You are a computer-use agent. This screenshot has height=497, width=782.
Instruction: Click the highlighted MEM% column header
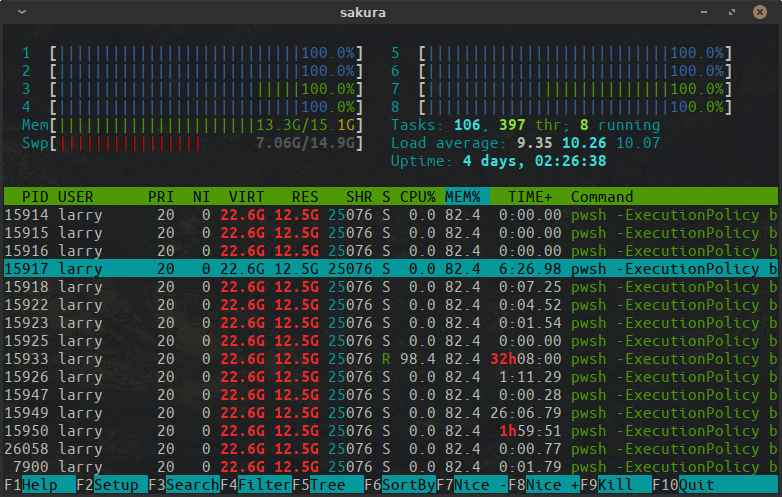467,196
